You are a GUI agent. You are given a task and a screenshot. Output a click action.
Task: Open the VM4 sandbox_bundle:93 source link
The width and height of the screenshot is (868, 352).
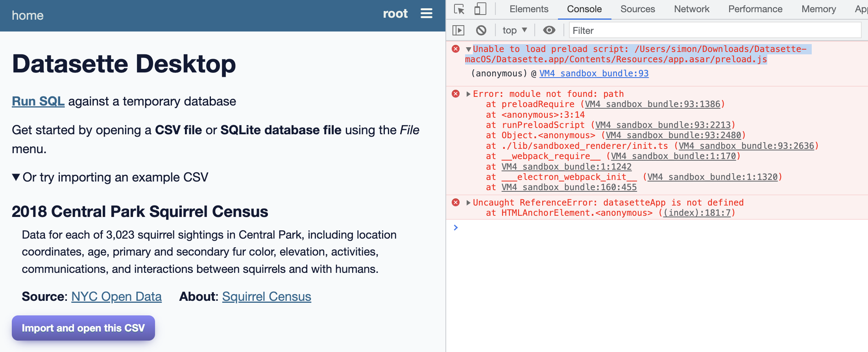(x=594, y=73)
